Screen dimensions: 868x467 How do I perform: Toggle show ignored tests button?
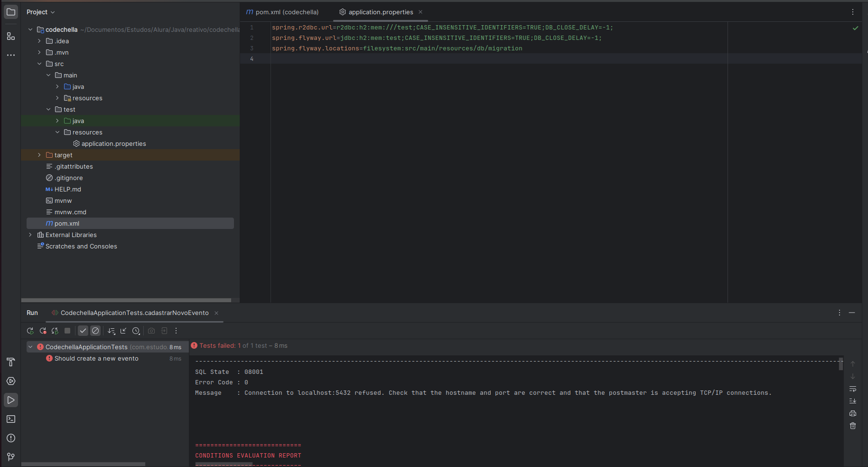pos(95,331)
